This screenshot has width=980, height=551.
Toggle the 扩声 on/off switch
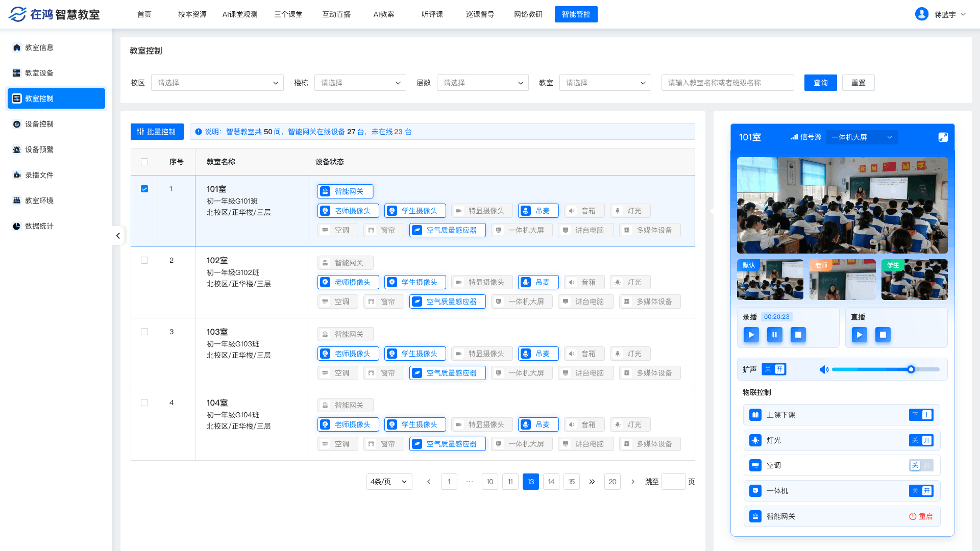click(x=774, y=369)
